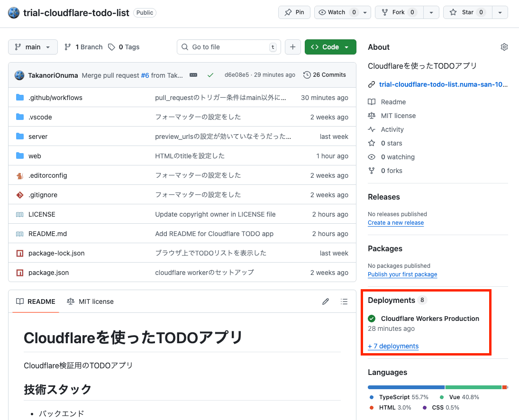
Task: Open the README.md file
Action: (48, 234)
